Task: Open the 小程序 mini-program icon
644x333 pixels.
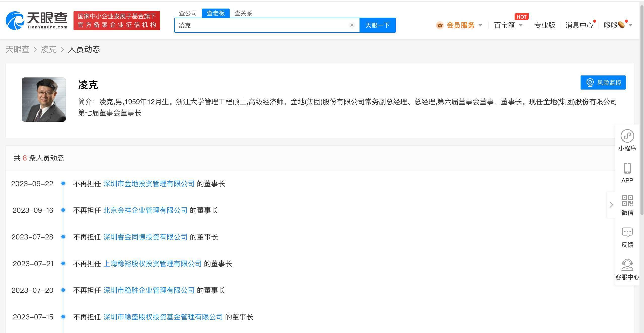Action: coord(627,136)
